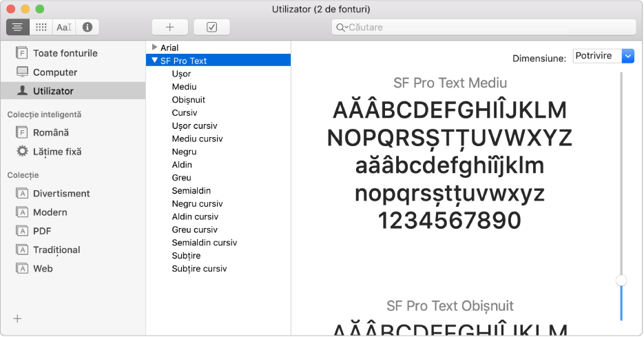Select the custom text preview icon
This screenshot has height=337, width=644.
pyautogui.click(x=64, y=27)
